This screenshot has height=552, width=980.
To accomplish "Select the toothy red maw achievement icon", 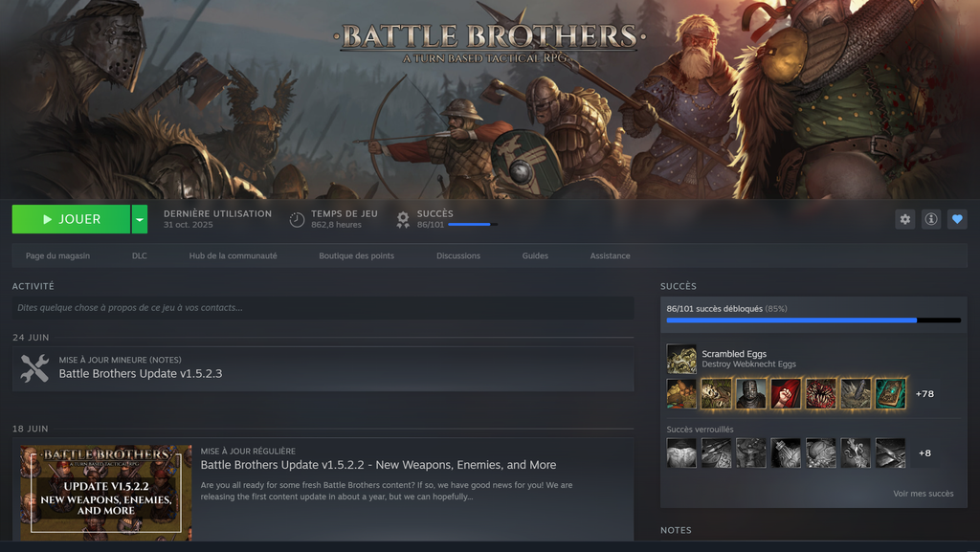I will [x=820, y=393].
